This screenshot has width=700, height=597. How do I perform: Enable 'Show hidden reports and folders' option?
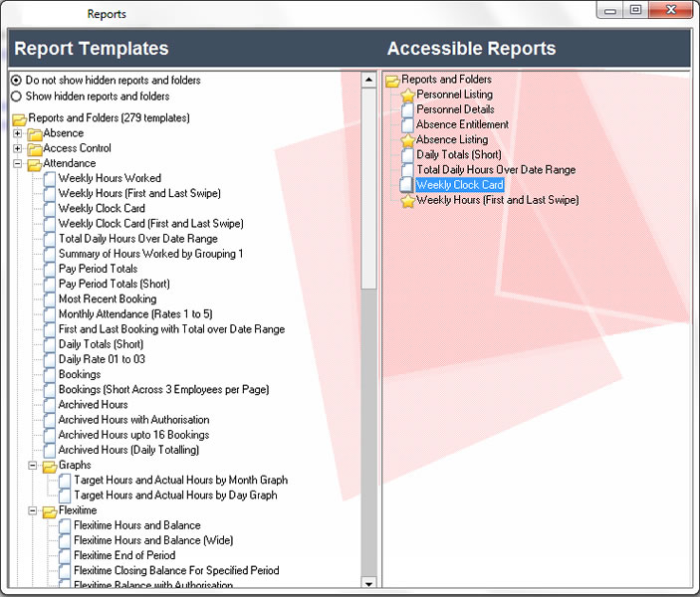pos(16,97)
